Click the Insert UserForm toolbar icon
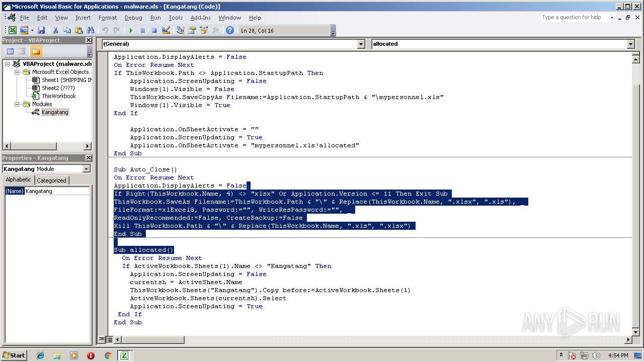The width and height of the screenshot is (644, 362). pos(24,30)
